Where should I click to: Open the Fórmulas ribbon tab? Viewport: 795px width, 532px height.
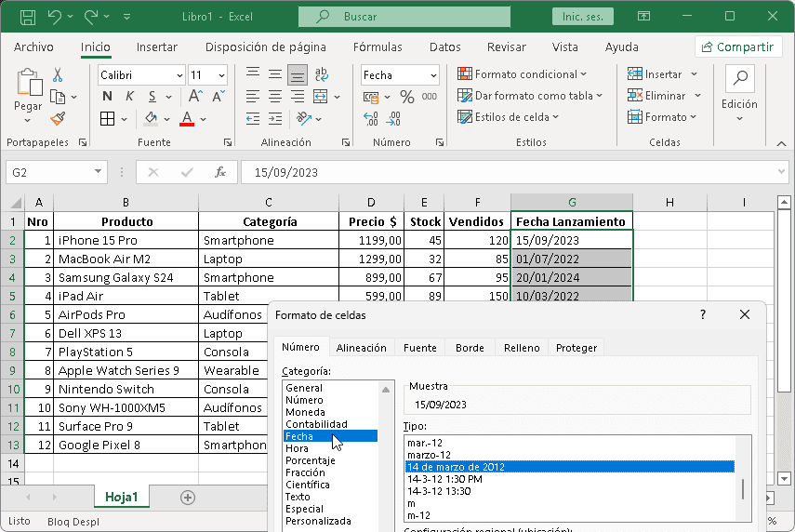coord(378,47)
